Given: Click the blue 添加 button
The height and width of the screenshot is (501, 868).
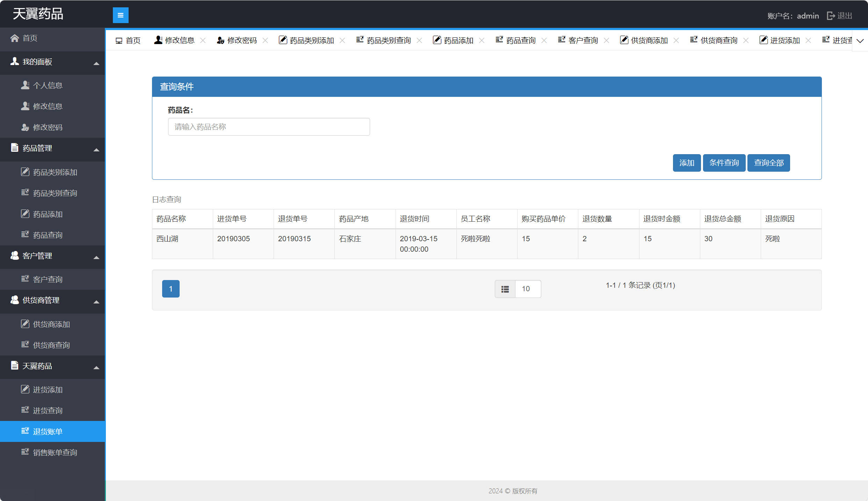Looking at the screenshot, I should pyautogui.click(x=686, y=163).
